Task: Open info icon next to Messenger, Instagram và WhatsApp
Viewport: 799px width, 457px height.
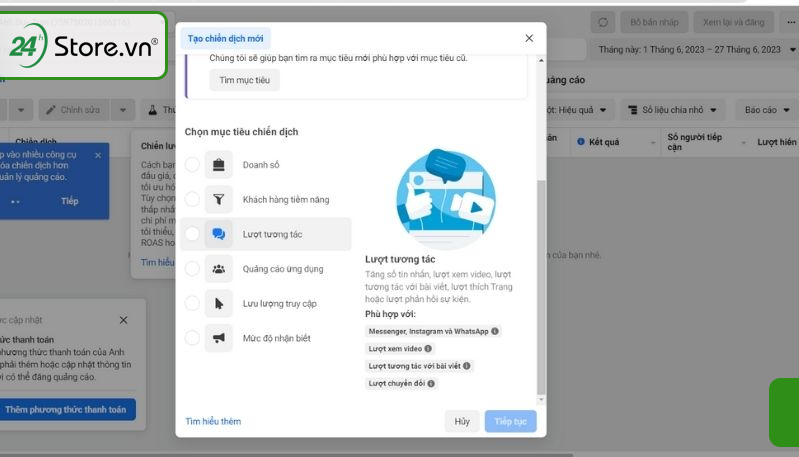Action: (x=495, y=331)
